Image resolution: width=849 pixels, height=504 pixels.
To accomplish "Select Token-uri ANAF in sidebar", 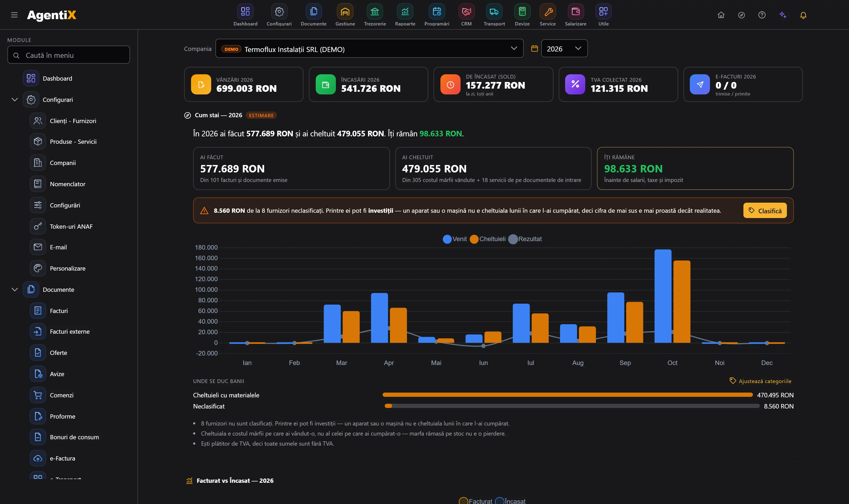I will click(71, 227).
